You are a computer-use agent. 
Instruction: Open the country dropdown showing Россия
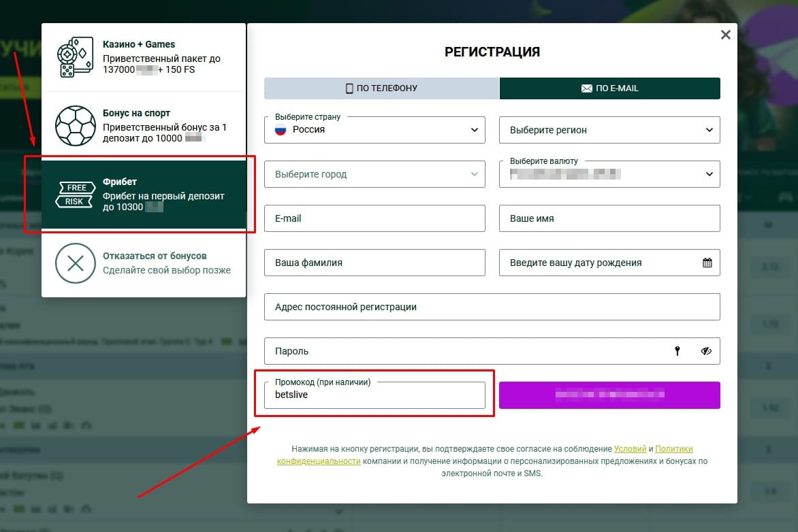point(374,130)
